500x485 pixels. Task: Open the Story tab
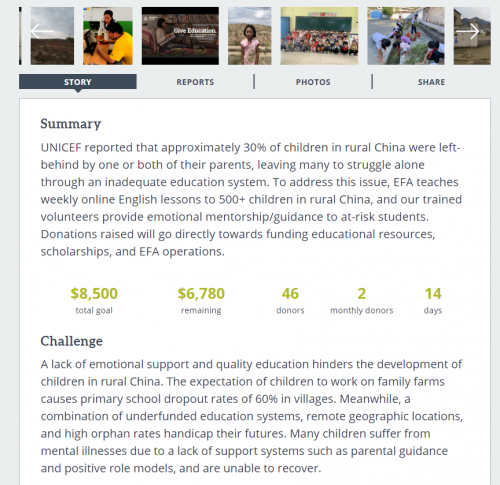(78, 82)
